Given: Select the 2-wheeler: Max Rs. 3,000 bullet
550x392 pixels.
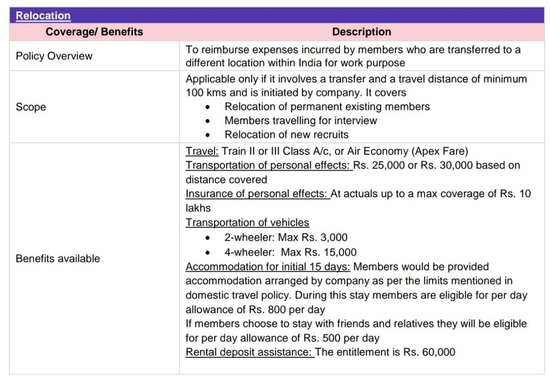Looking at the screenshot, I should point(286,237).
